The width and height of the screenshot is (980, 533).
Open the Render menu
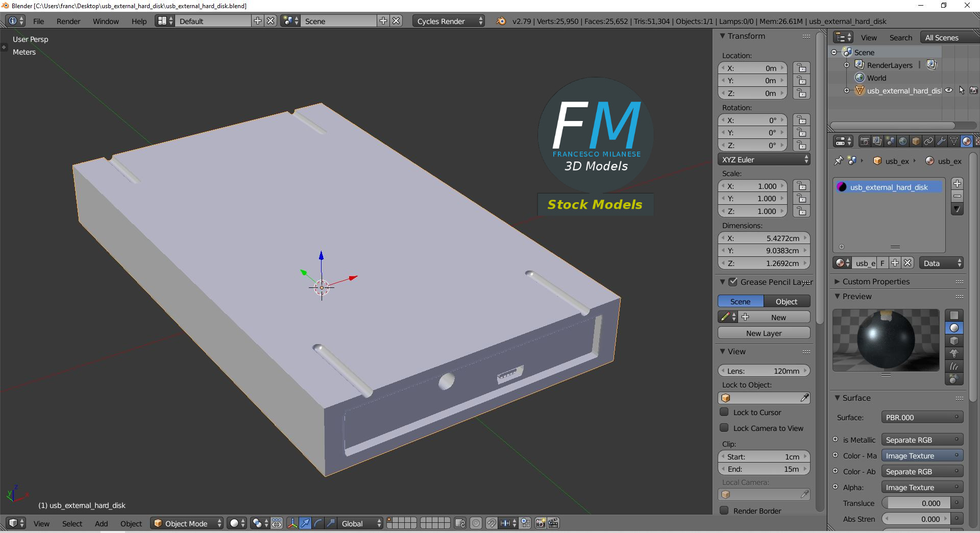[68, 21]
